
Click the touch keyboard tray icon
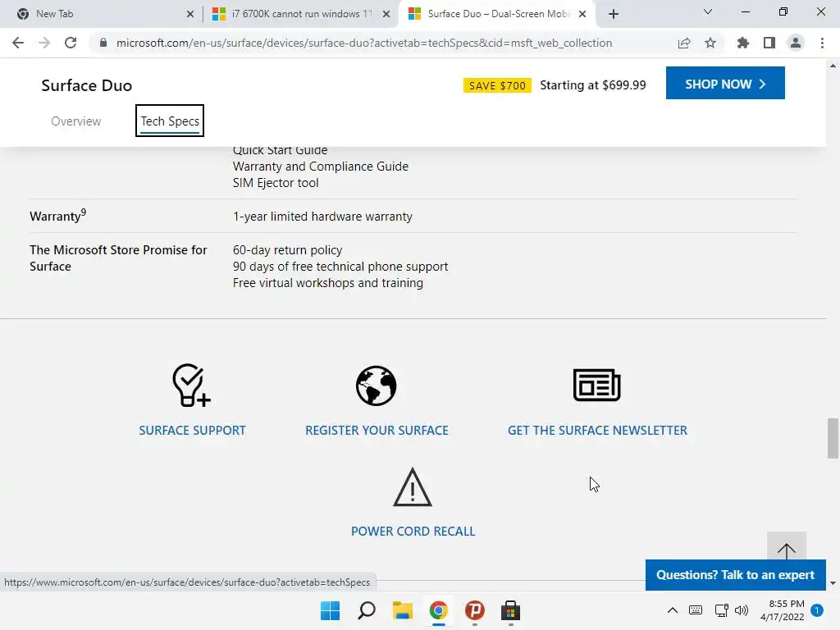pos(696,610)
